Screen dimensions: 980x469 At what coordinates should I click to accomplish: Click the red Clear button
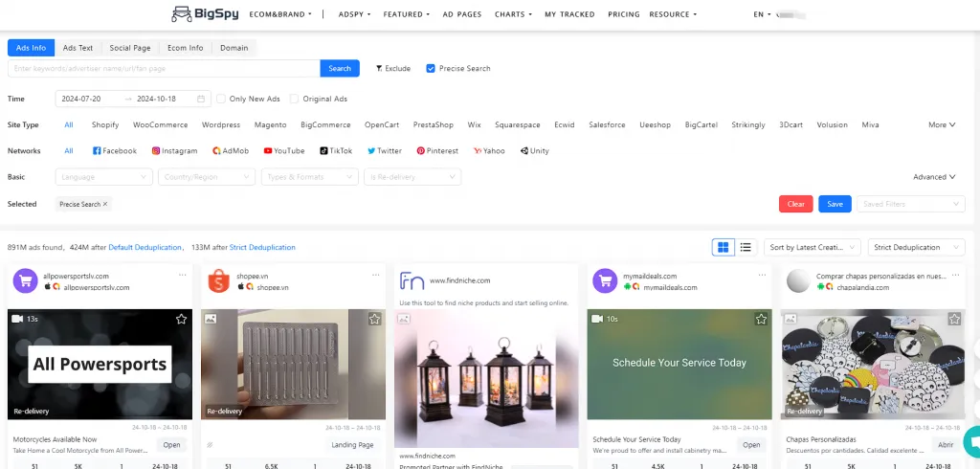tap(795, 204)
